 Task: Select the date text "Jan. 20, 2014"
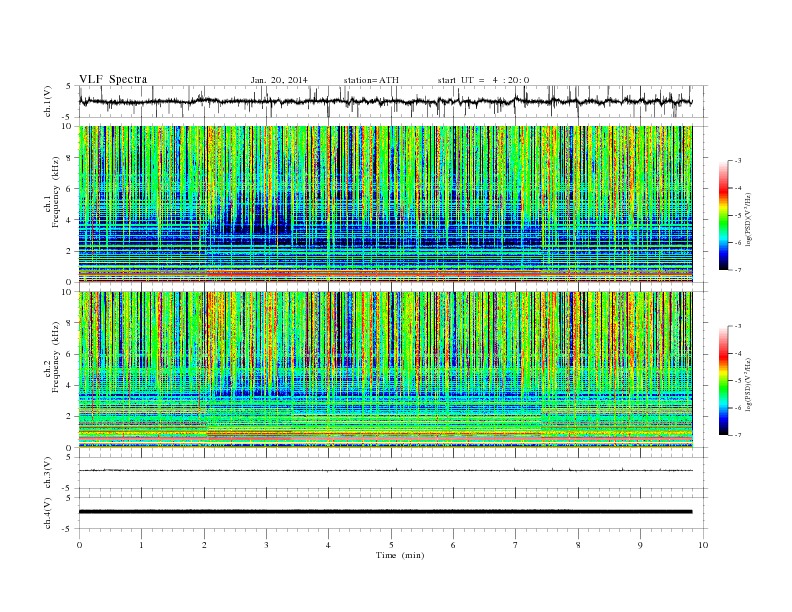click(279, 80)
